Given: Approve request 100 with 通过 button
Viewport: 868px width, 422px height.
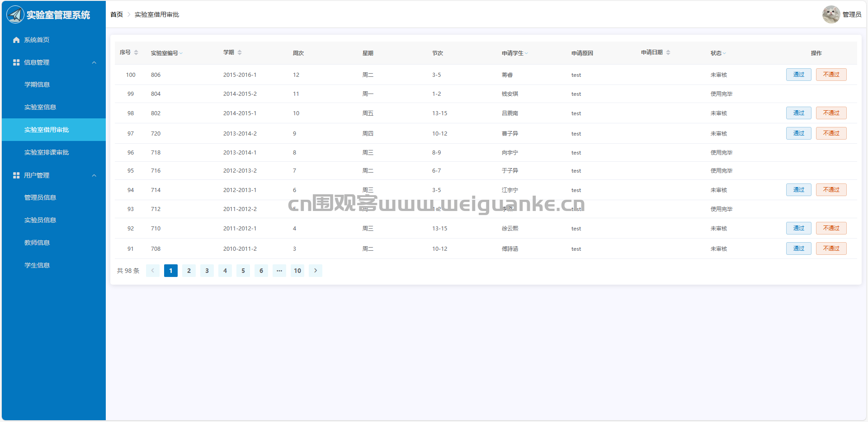Looking at the screenshot, I should [x=798, y=75].
